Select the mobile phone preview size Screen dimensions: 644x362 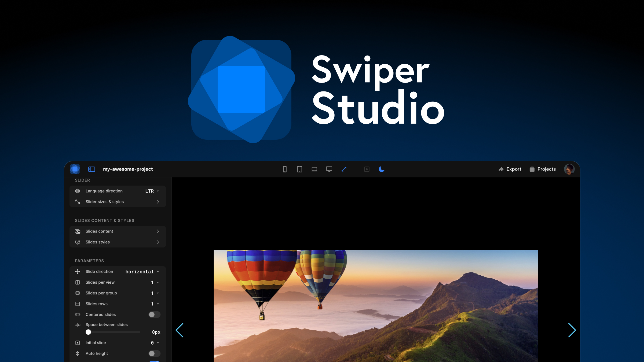(x=285, y=169)
